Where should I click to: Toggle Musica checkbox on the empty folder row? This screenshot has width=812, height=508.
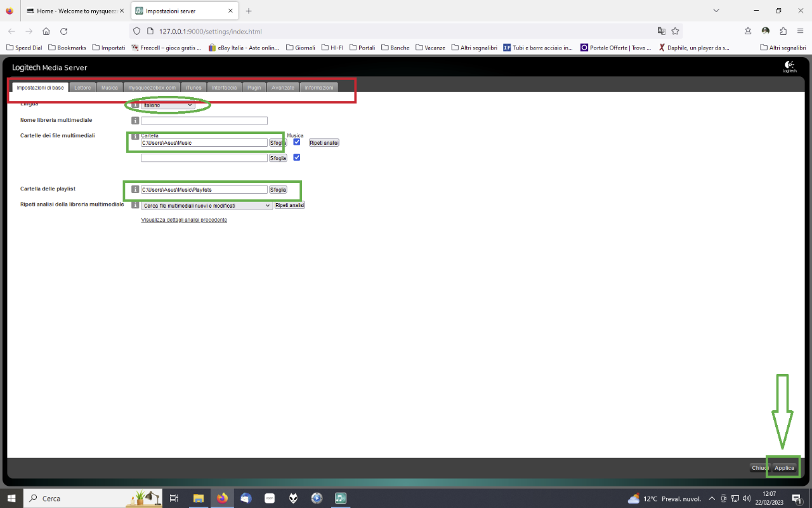pyautogui.click(x=296, y=157)
